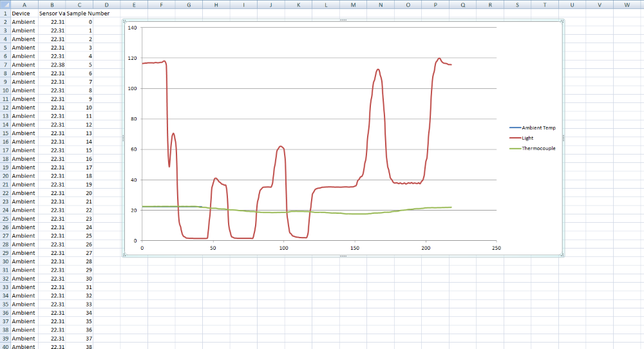The height and width of the screenshot is (349, 644).
Task: Select column S header
Action: coord(517,4)
